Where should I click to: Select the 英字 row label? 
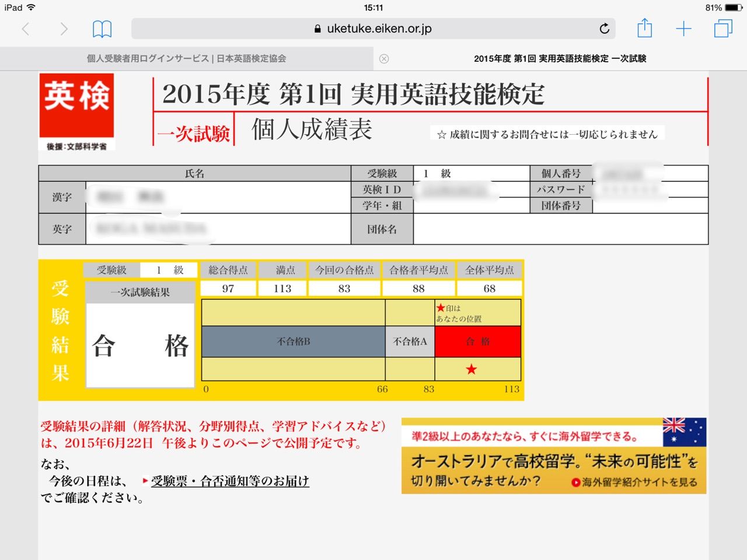(x=62, y=229)
